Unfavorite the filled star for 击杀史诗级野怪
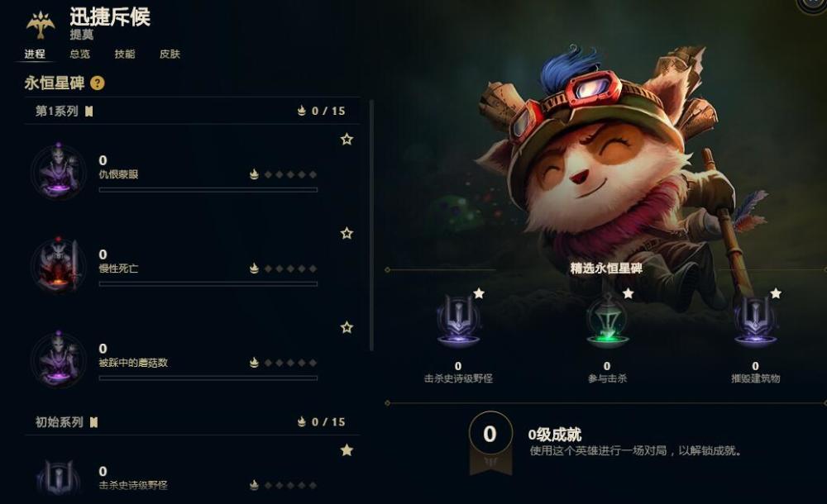Image resolution: width=827 pixels, height=504 pixels. pos(347,450)
